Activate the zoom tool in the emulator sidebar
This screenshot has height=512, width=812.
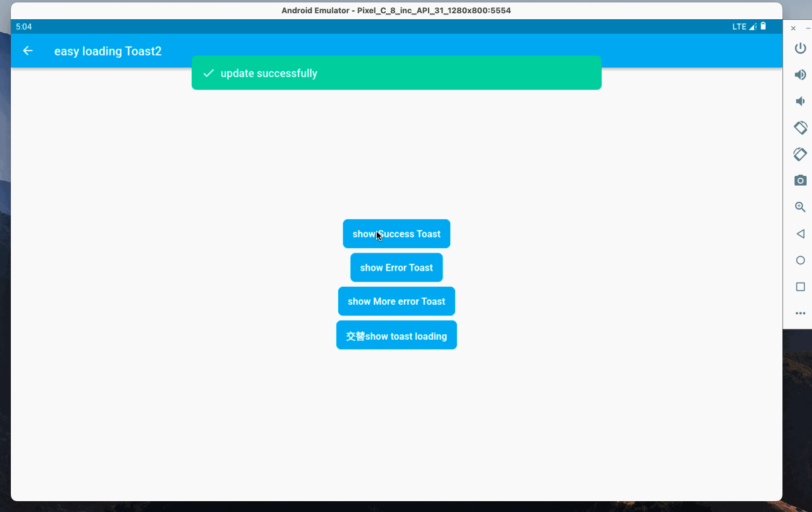click(x=800, y=207)
